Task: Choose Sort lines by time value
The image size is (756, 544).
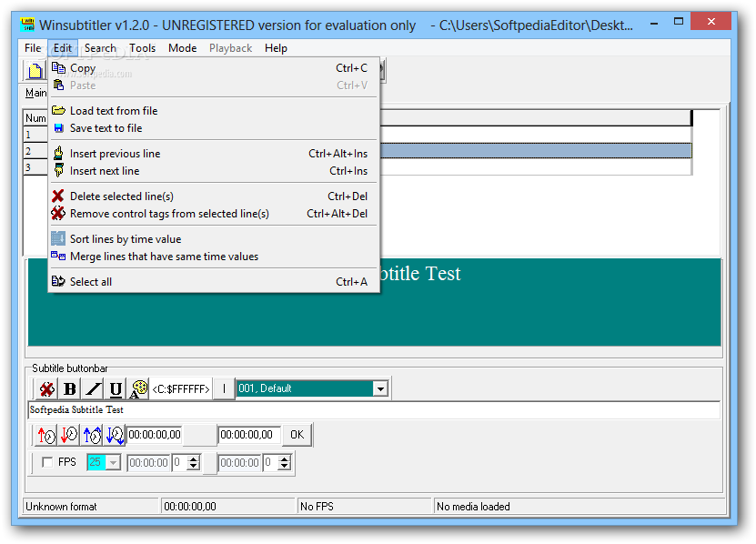Action: (x=214, y=238)
